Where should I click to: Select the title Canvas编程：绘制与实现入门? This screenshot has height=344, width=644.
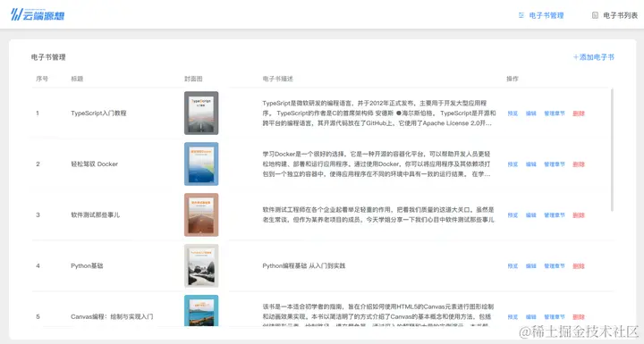click(x=112, y=317)
